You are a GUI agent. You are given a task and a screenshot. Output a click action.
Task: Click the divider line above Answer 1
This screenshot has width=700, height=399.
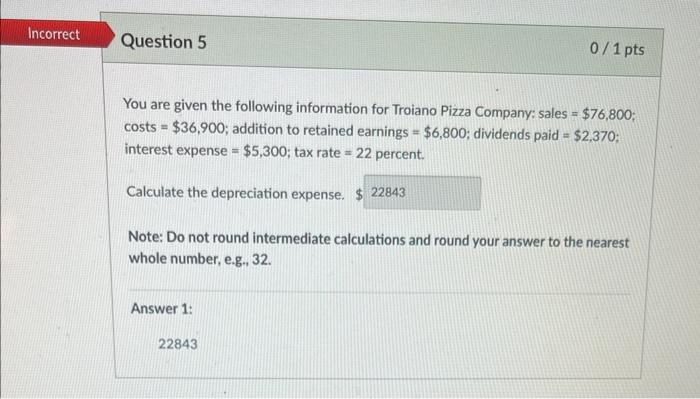(x=379, y=292)
